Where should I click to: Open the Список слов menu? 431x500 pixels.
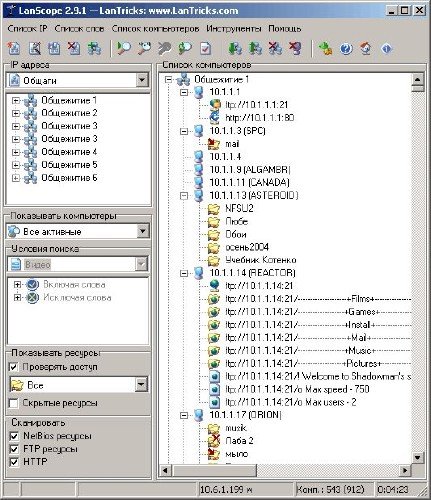click(x=79, y=29)
